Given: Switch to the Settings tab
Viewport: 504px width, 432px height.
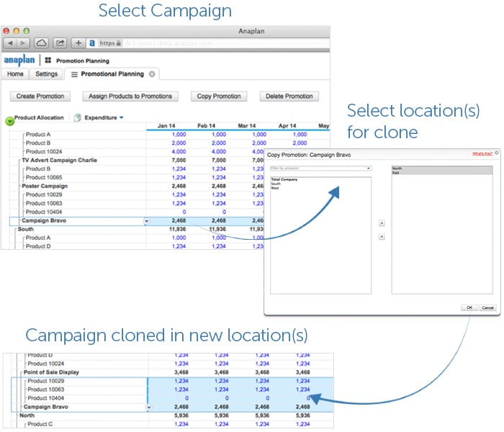Looking at the screenshot, I should point(46,74).
